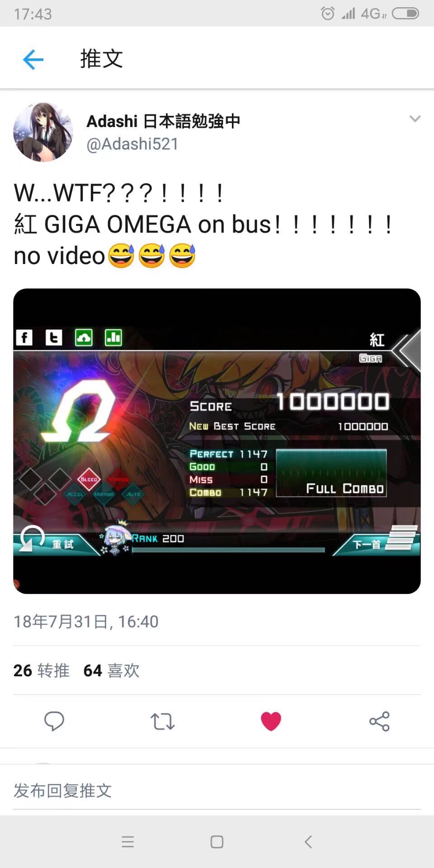
Task: Tap the blue back arrow
Action: coord(33,59)
